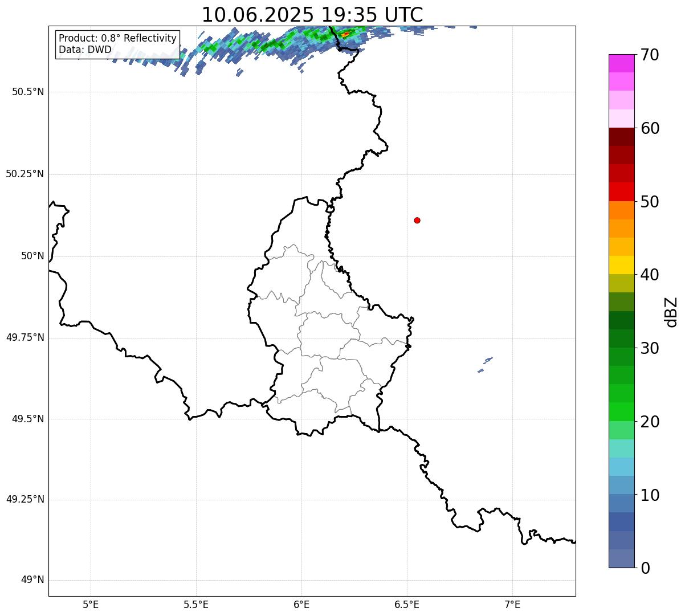Click the small radar echo east of Luxembourg
This screenshot has width=685, height=616.
pos(485,365)
